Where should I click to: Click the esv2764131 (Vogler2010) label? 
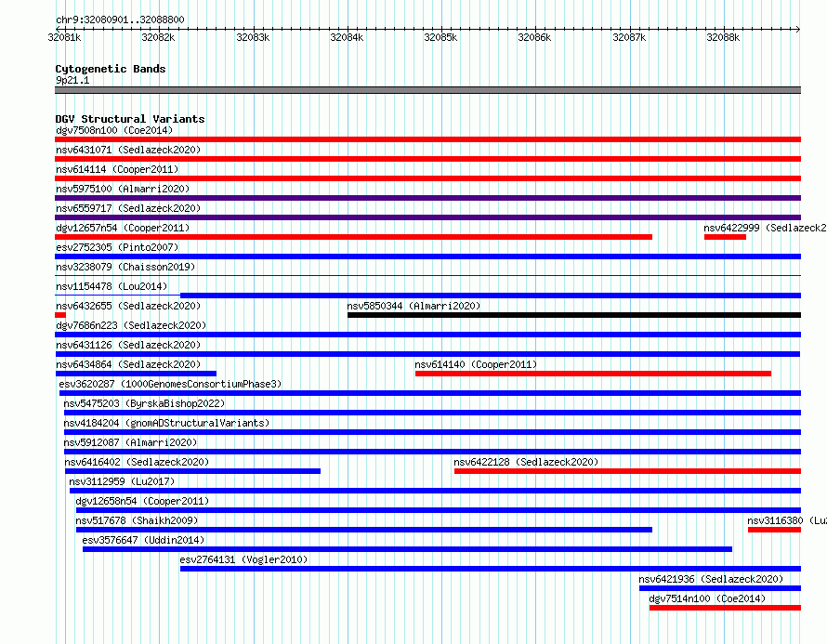[x=243, y=559]
